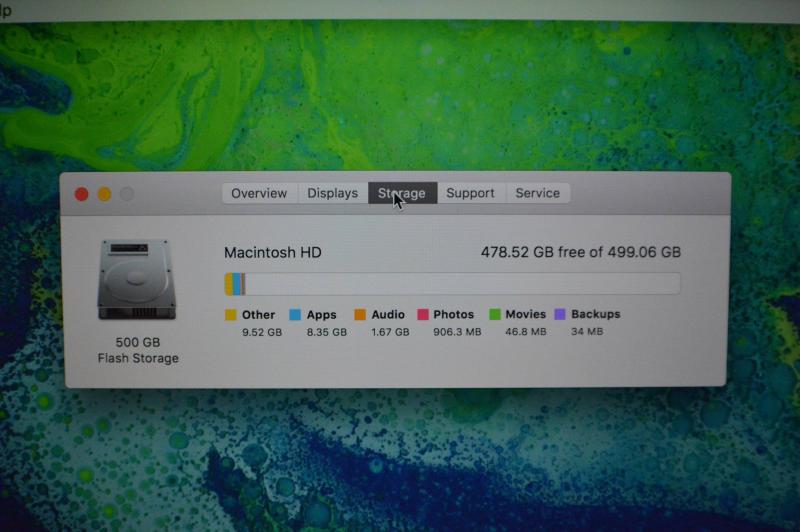The image size is (800, 532).
Task: Switch to the Displays tab
Action: [332, 193]
